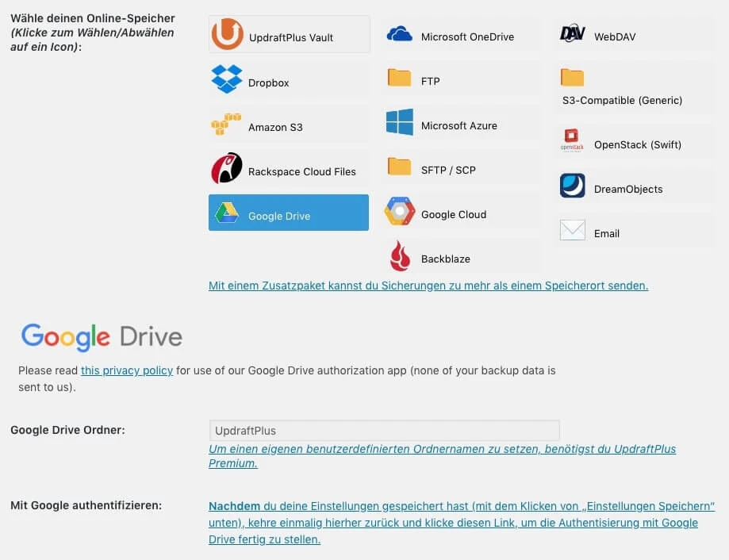
Task: Click the Google Drive Ordner text field
Action: (x=384, y=431)
